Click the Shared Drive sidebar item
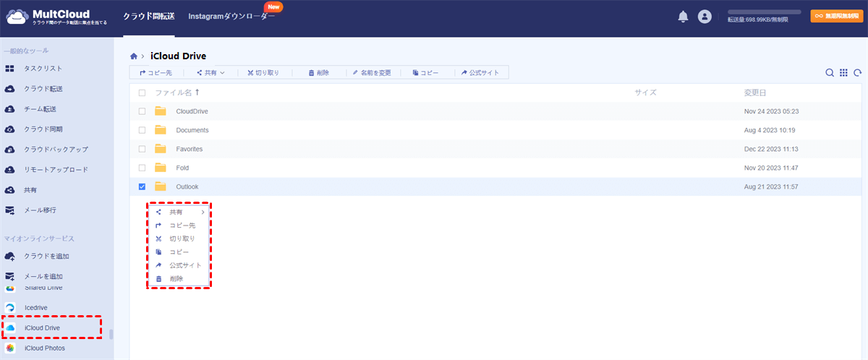 [x=43, y=288]
